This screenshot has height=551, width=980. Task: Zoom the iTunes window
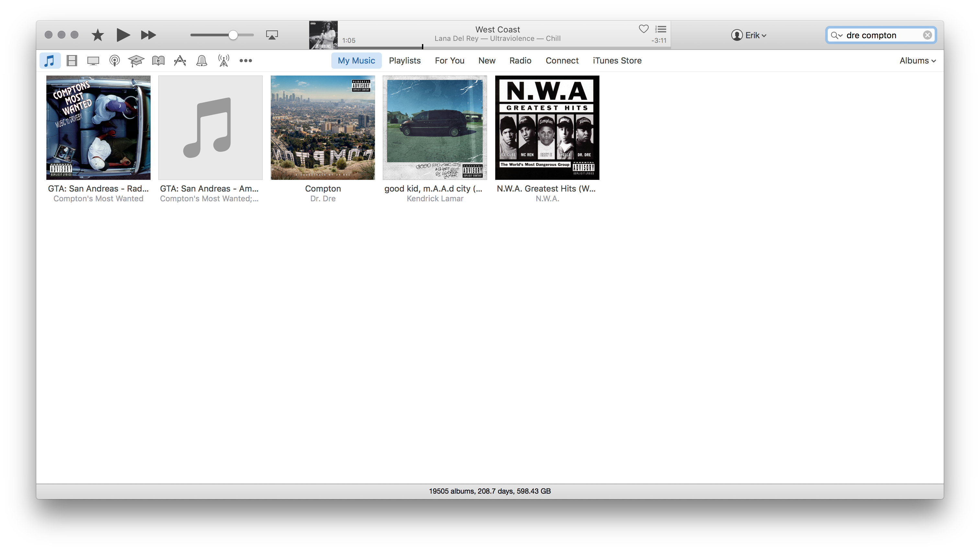(x=74, y=35)
